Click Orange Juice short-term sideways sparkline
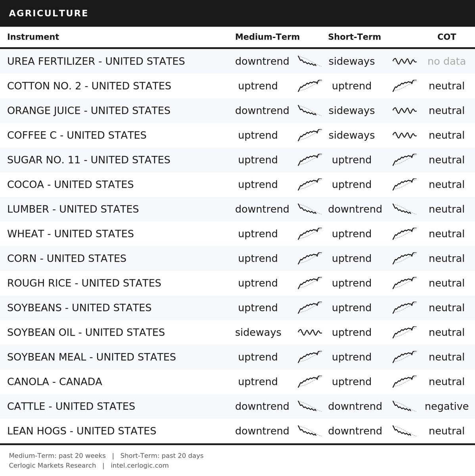Image resolution: width=475 pixels, height=476 pixels. point(404,110)
